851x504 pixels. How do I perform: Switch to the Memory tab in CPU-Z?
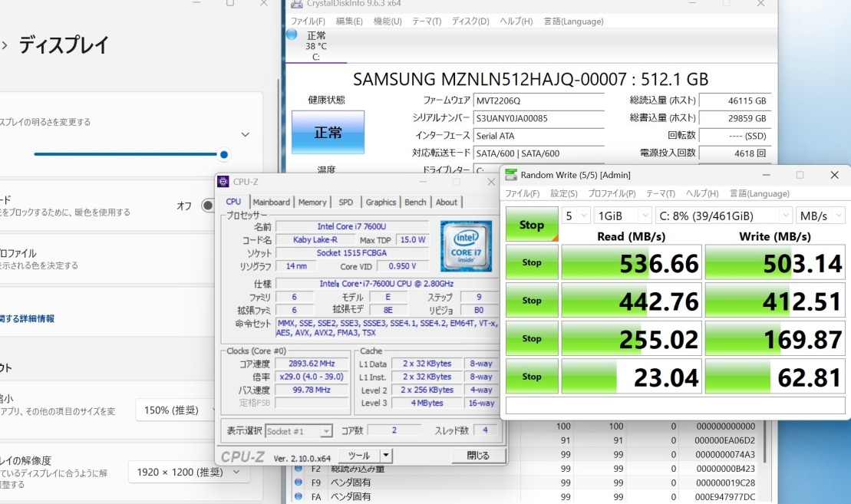[312, 202]
